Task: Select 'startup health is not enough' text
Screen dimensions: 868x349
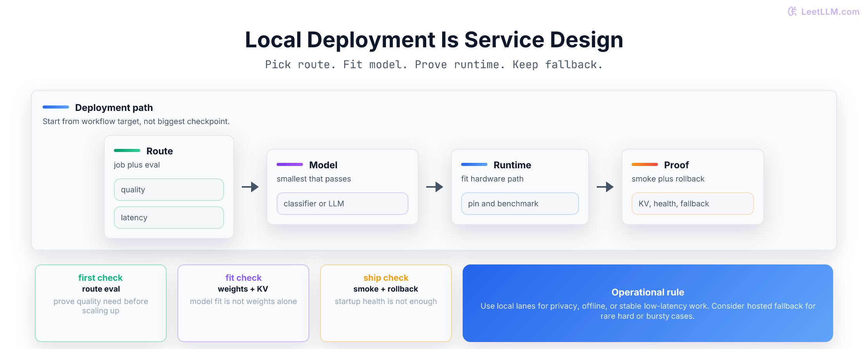Action: (386, 301)
